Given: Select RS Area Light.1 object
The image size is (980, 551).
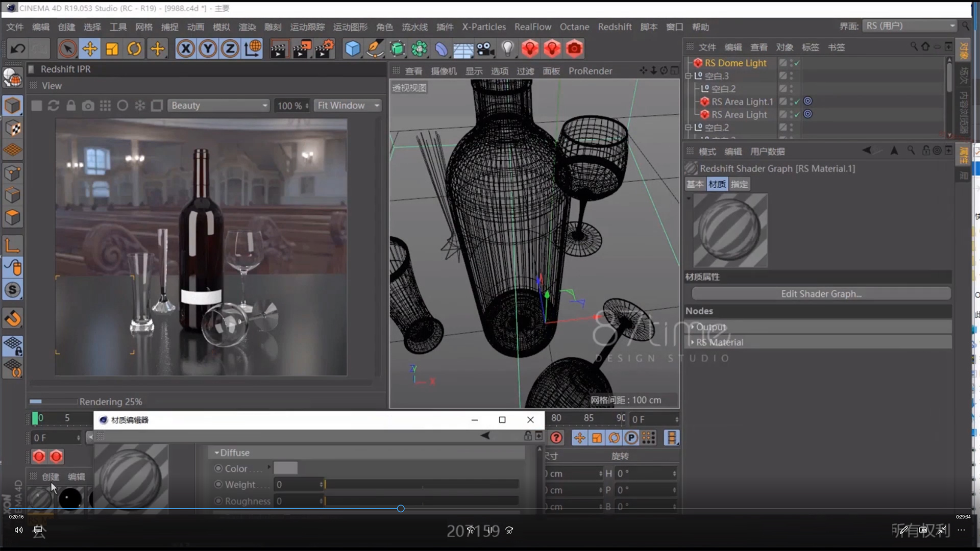Looking at the screenshot, I should (x=742, y=102).
